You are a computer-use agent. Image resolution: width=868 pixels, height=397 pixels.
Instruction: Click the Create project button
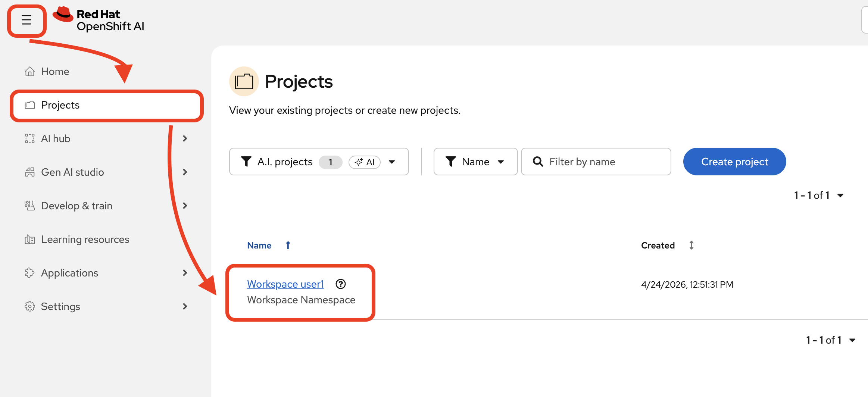(x=734, y=162)
